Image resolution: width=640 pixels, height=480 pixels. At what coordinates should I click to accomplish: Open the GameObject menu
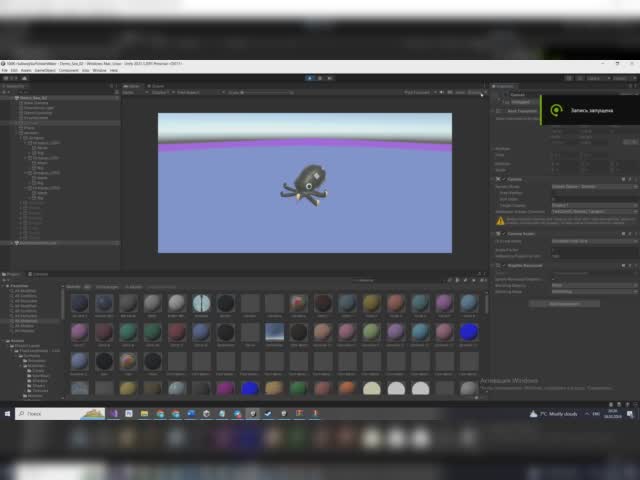point(45,71)
